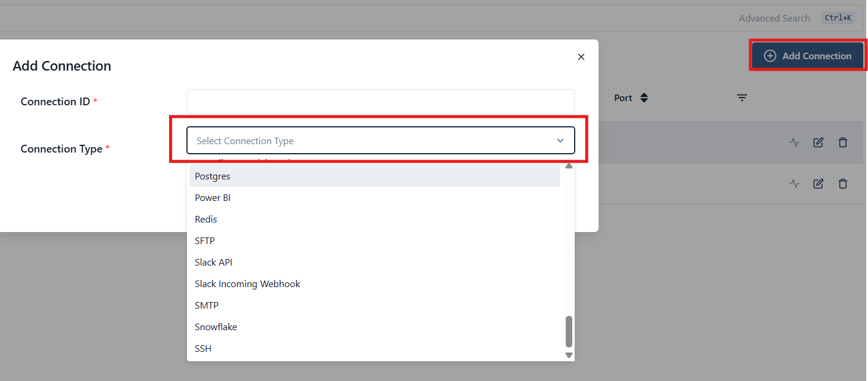The height and width of the screenshot is (381, 868).
Task: Select SSH from the list
Action: coord(203,349)
